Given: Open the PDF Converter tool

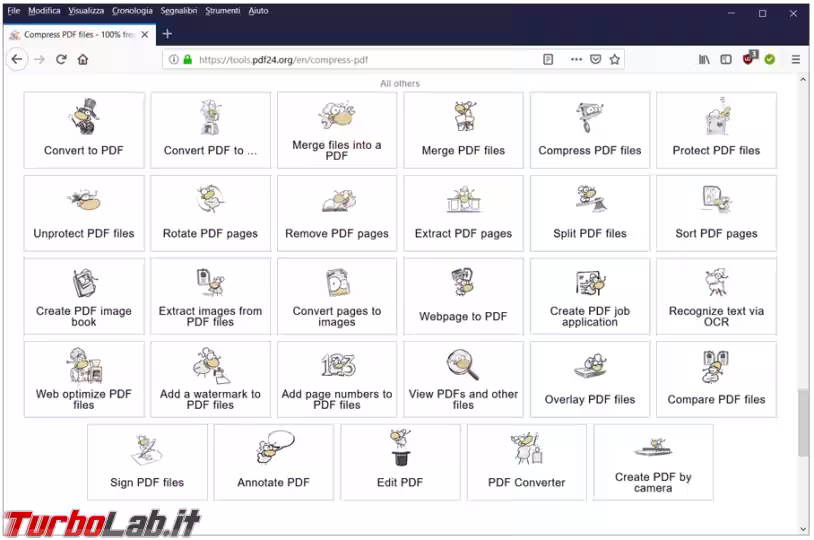Looking at the screenshot, I should click(526, 463).
